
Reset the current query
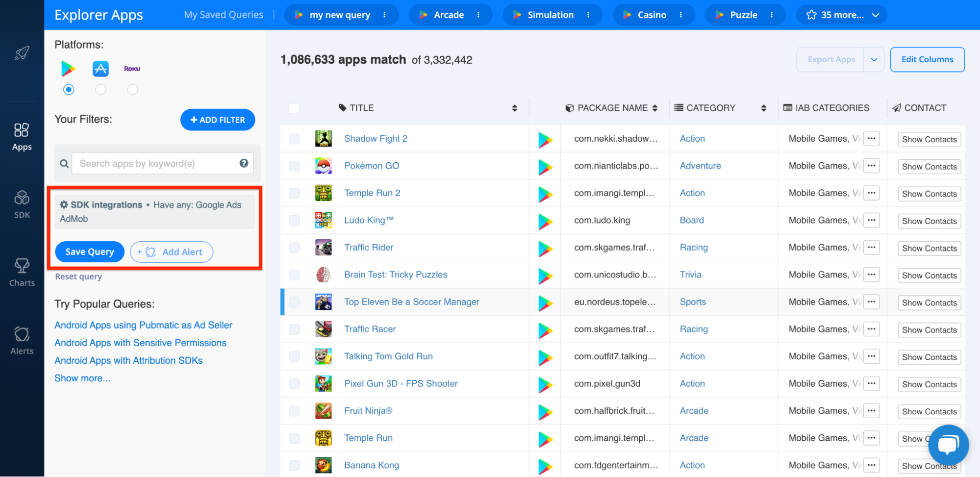[78, 276]
